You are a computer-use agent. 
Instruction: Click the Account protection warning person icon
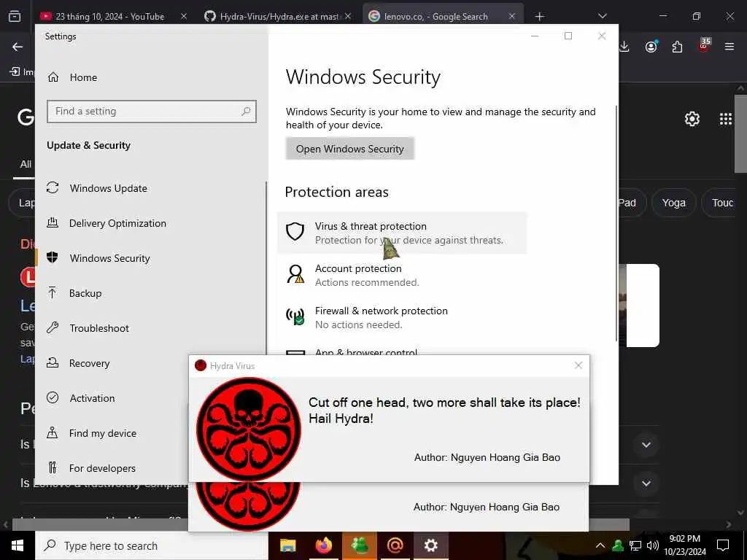[295, 274]
